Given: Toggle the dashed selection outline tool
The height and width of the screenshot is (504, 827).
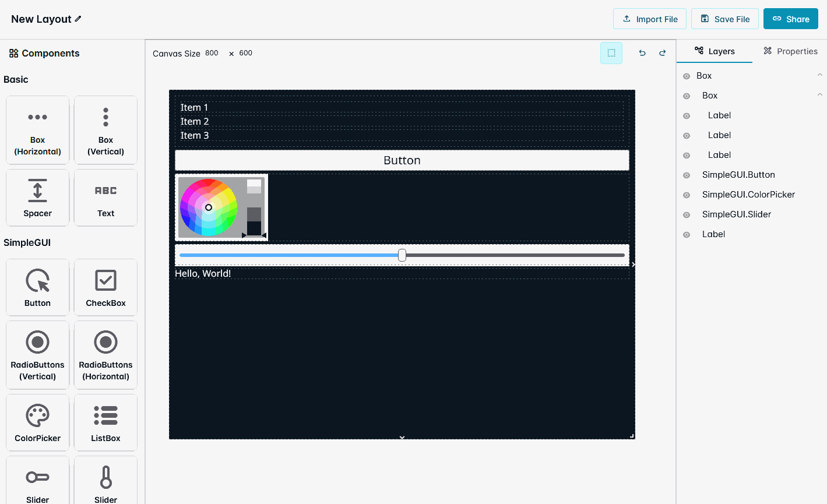Looking at the screenshot, I should tap(611, 53).
